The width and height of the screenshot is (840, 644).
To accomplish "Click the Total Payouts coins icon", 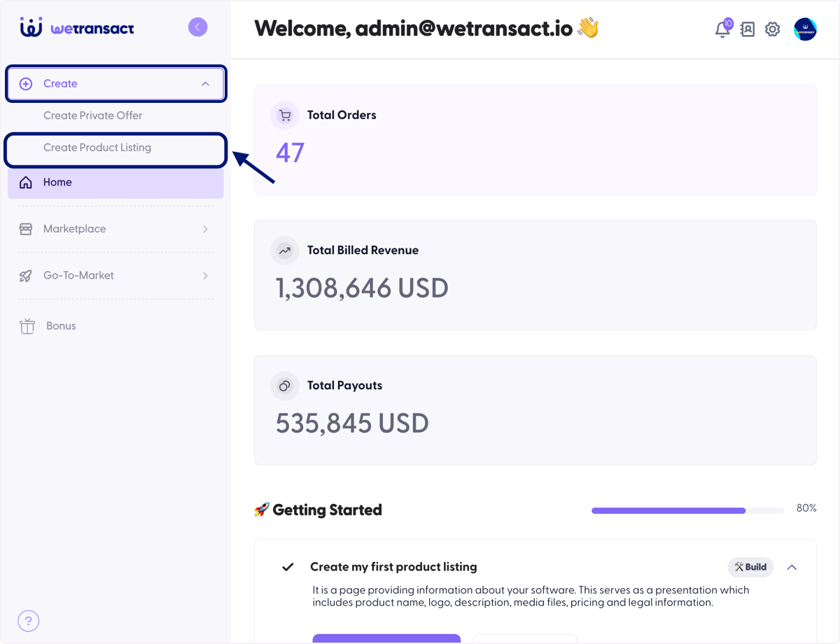I will [284, 386].
